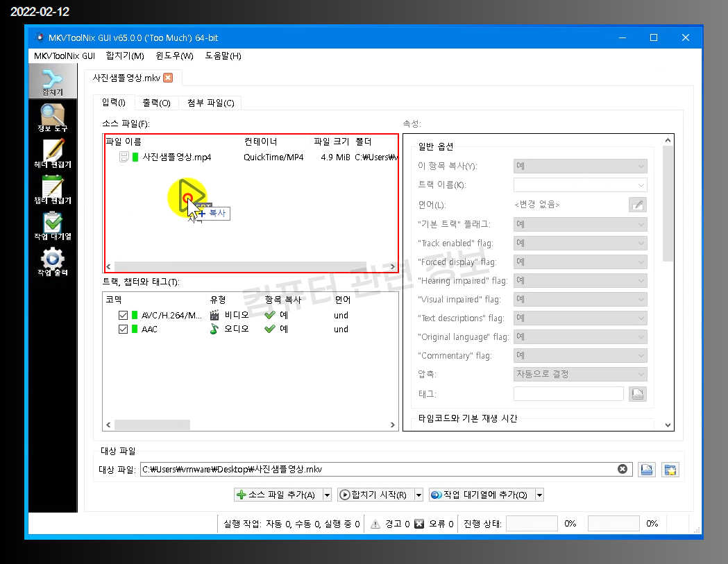Image resolution: width=728 pixels, height=564 pixels.
Task: Open the "Track enabled" flag dropdown
Action: point(580,243)
